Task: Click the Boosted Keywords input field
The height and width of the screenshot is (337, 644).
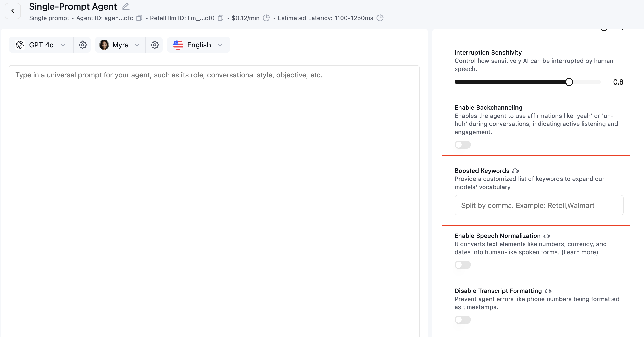Action: 539,205
